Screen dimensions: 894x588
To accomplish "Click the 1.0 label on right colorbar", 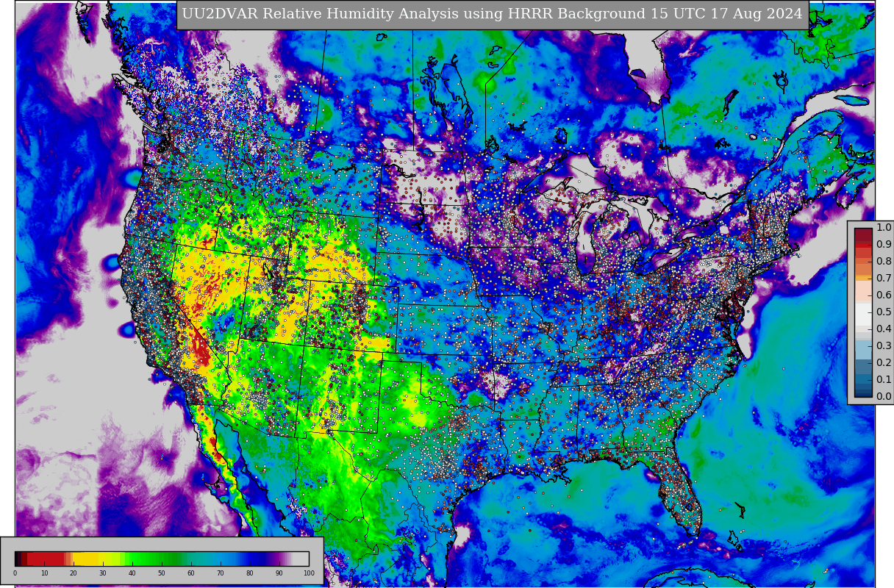I will tap(884, 228).
